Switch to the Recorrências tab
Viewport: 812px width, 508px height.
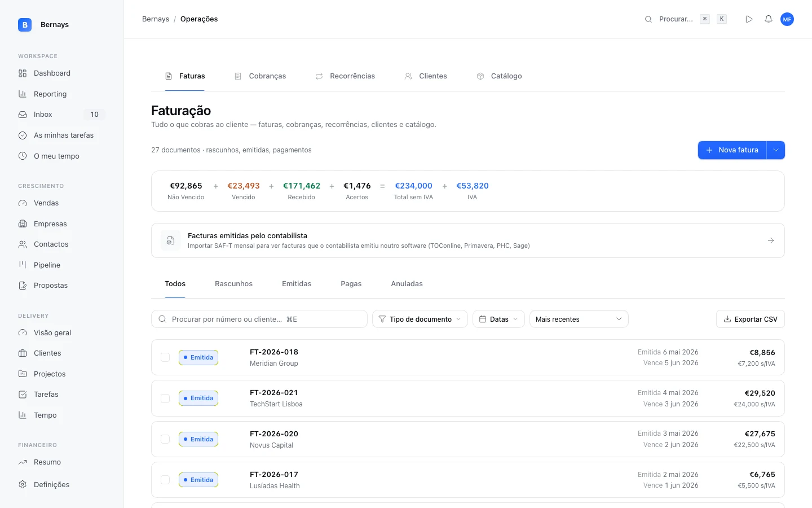(345, 76)
